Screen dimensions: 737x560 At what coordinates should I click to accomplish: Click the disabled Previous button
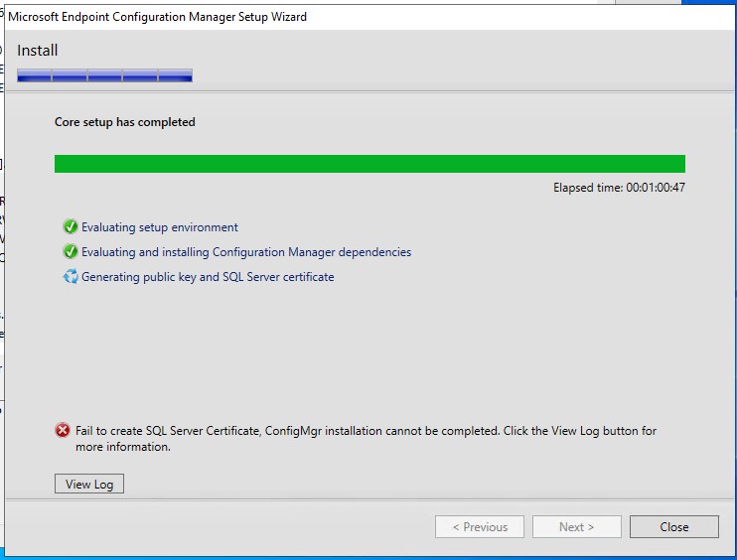pos(480,526)
